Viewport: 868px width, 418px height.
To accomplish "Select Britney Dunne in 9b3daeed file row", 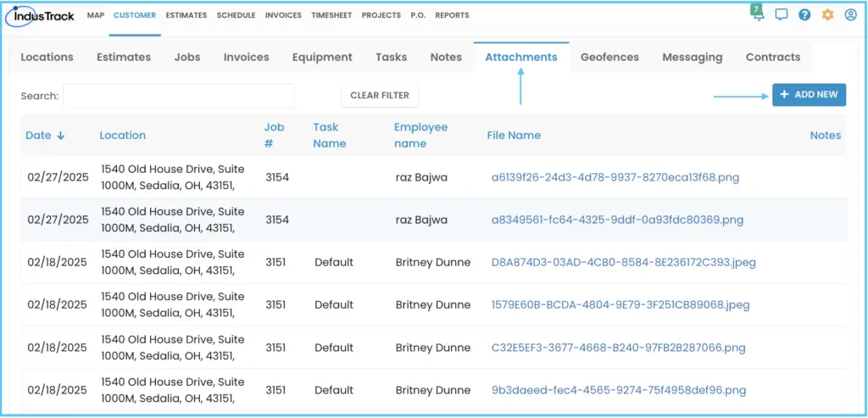I will 433,390.
